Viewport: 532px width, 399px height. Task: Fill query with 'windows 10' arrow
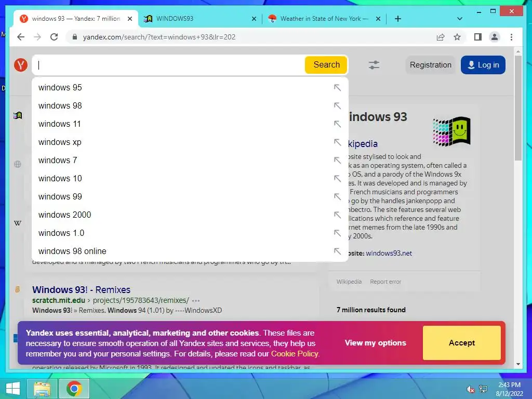pyautogui.click(x=337, y=179)
